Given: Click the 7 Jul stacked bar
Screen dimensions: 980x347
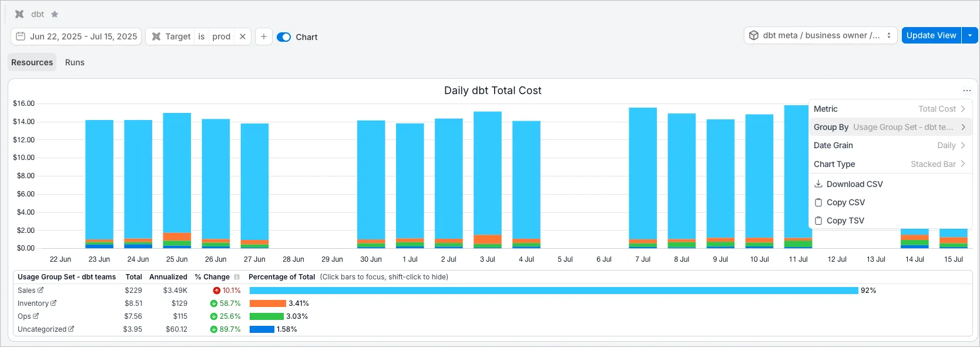Looking at the screenshot, I should (643, 178).
